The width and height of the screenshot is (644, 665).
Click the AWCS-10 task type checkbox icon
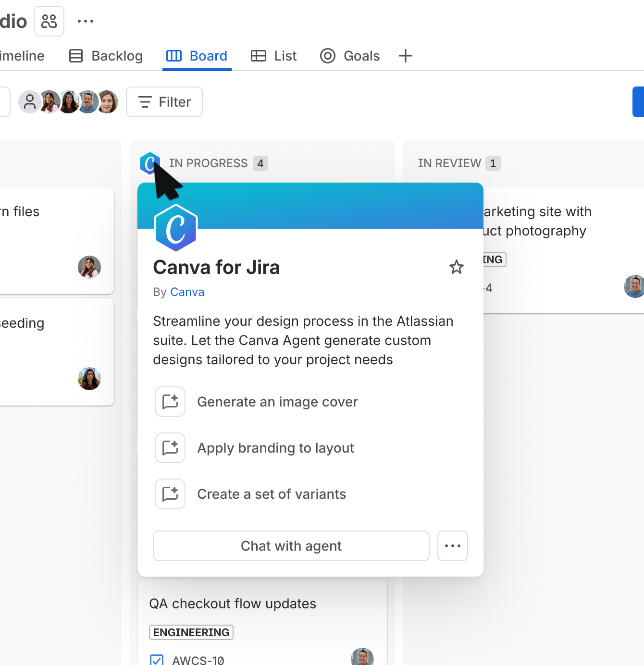(x=157, y=660)
